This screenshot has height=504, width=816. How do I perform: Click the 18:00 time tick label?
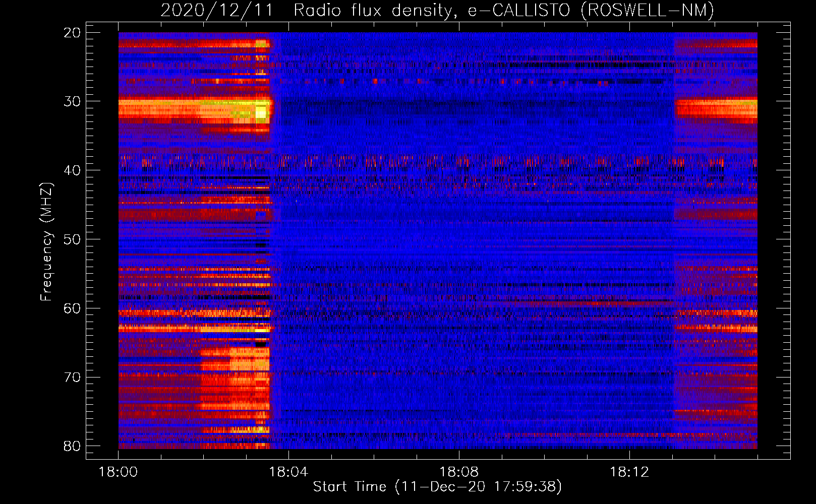pos(118,472)
